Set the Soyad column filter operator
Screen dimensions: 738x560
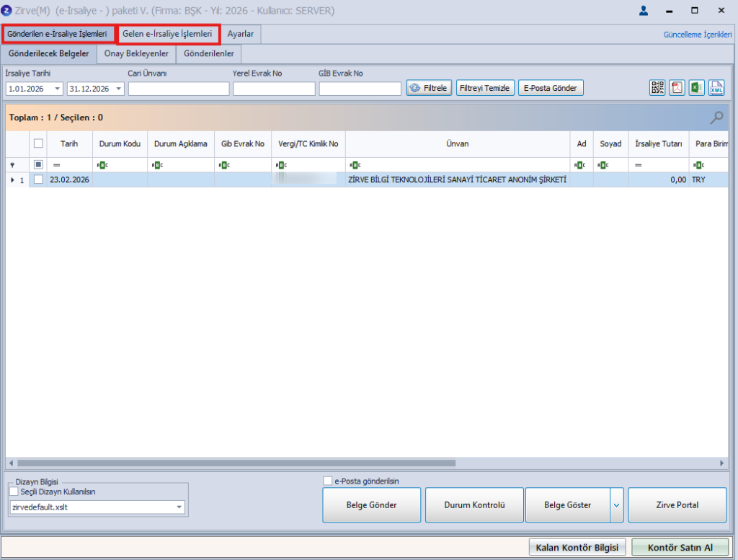603,165
